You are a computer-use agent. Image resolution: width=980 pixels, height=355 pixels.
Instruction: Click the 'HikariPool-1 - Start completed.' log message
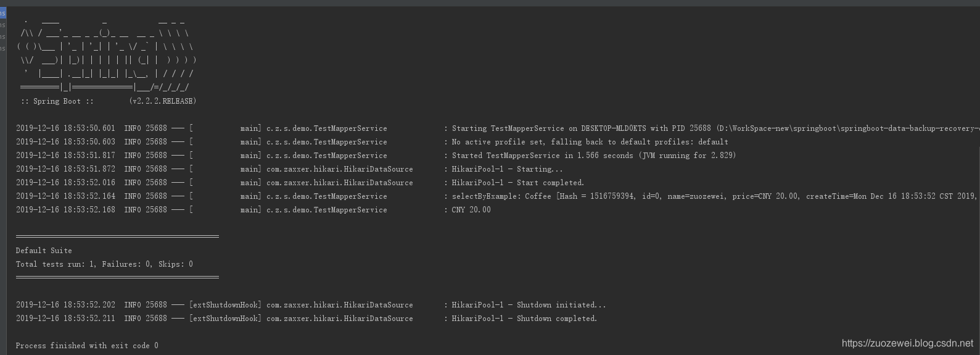click(x=517, y=183)
